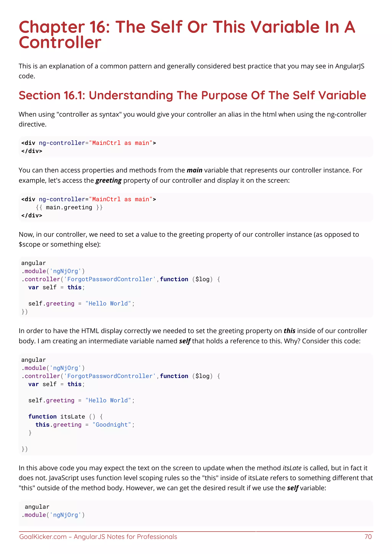
Task: Click the "Goodnight" string in the code
Action: (x=112, y=425)
